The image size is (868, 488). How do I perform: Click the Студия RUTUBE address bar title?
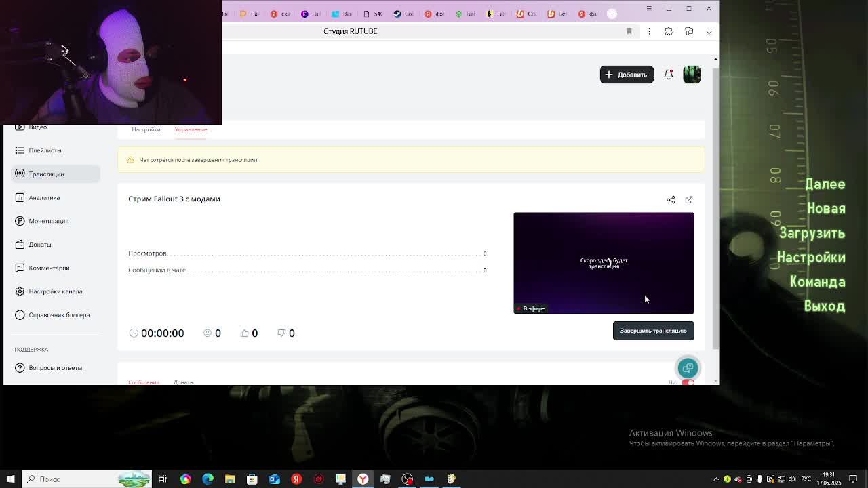[350, 31]
